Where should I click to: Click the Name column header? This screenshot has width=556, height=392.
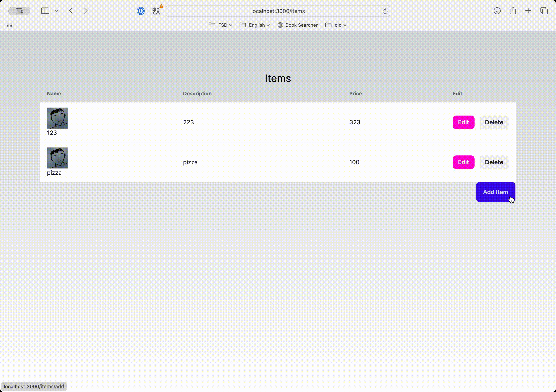[54, 94]
